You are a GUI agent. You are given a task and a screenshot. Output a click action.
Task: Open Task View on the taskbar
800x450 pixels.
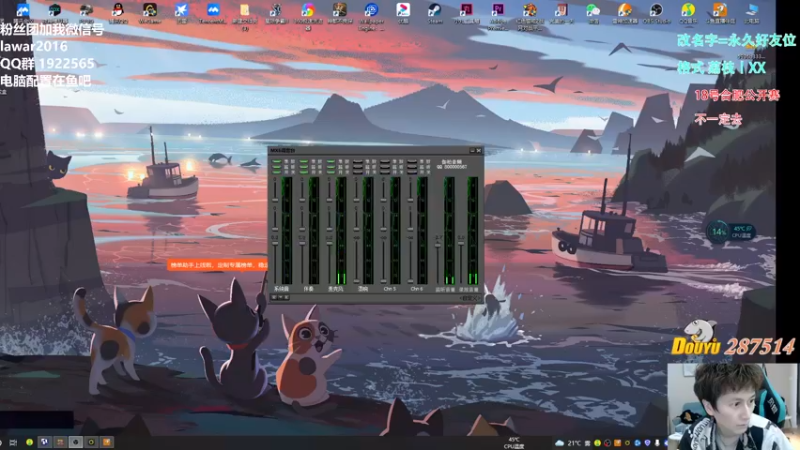pos(13,442)
